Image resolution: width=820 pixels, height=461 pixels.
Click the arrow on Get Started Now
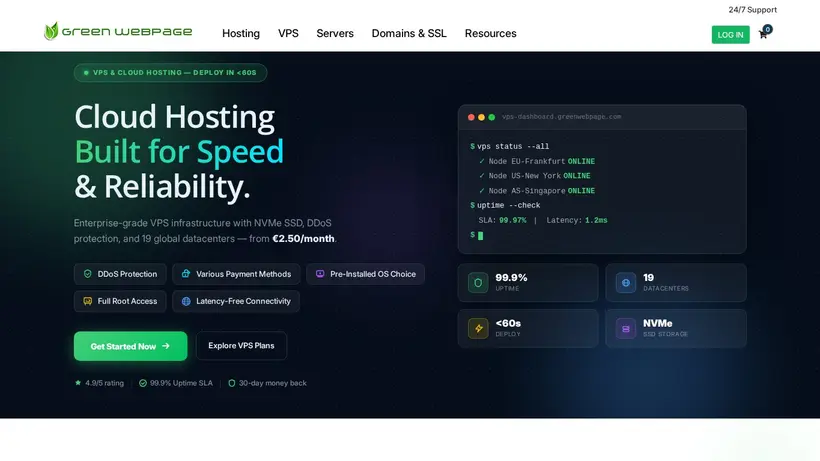point(166,346)
